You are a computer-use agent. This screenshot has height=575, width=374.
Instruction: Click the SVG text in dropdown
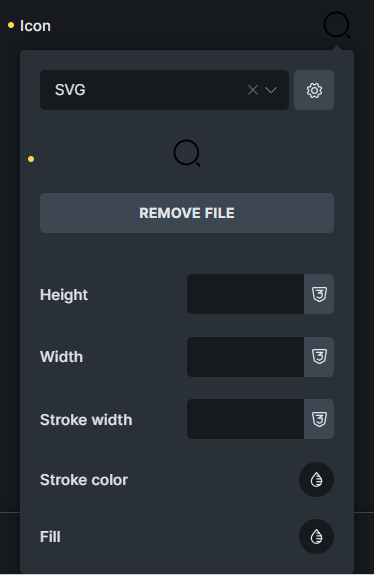tap(70, 90)
